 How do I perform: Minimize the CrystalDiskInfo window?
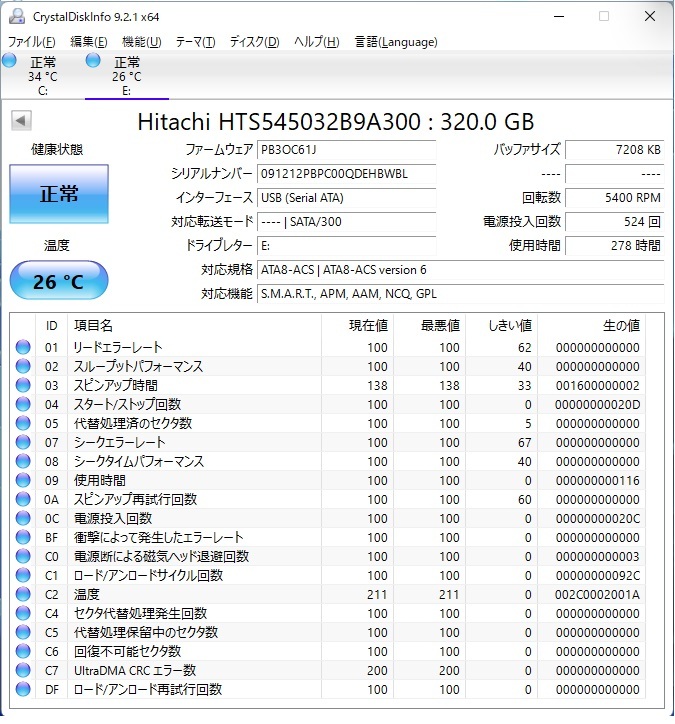click(x=559, y=17)
